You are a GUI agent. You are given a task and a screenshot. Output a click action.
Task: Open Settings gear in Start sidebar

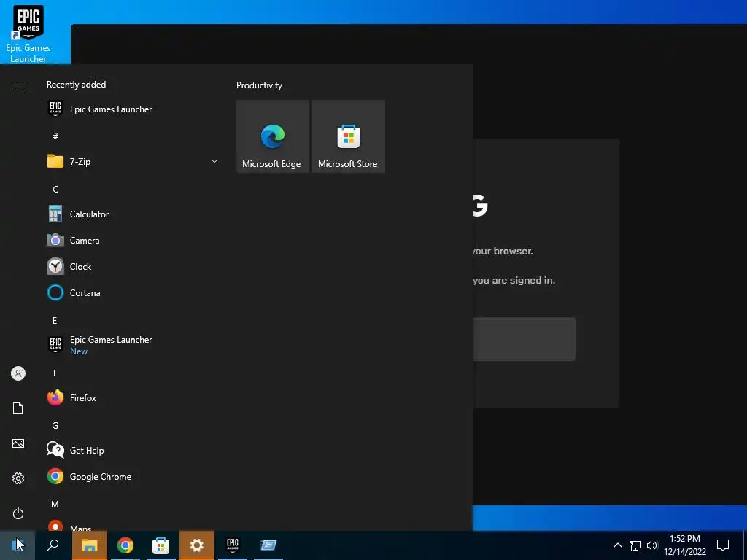click(18, 478)
